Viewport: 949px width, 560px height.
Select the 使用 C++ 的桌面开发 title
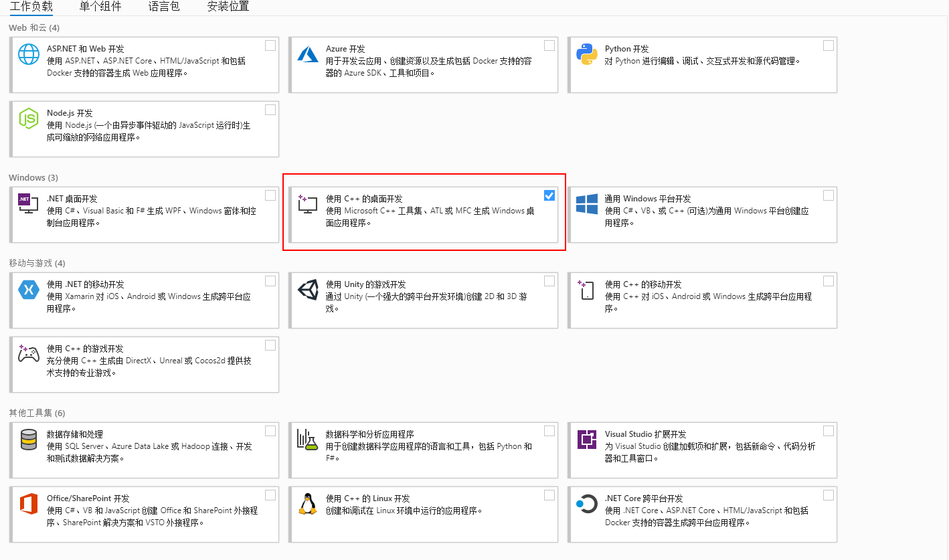[364, 199]
